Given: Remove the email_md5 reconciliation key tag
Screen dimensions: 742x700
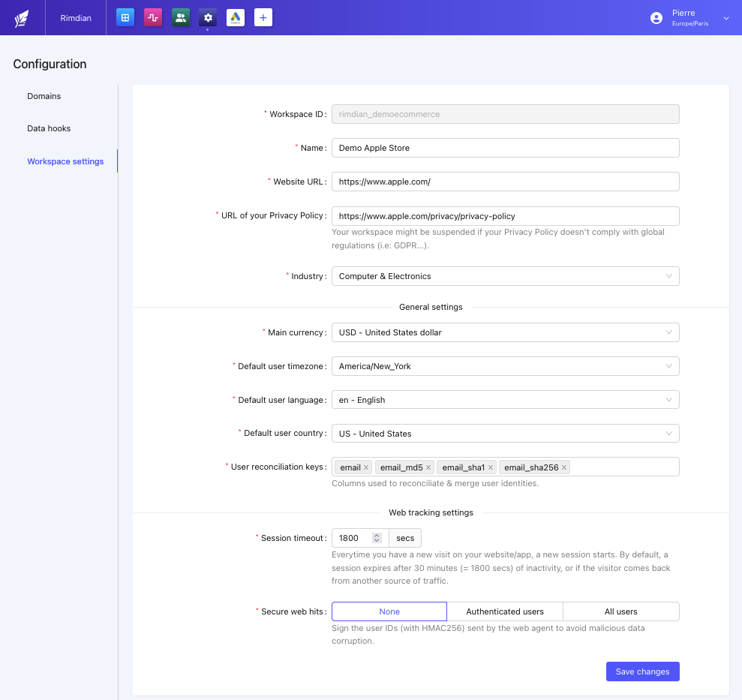Looking at the screenshot, I should pos(428,467).
